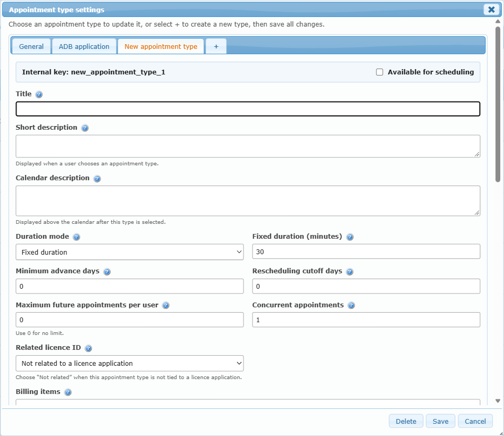Show help for Billing items

68,392
